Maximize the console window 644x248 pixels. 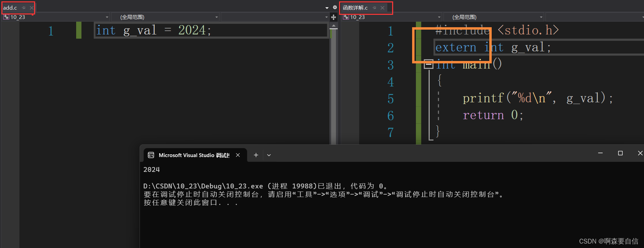(x=620, y=153)
